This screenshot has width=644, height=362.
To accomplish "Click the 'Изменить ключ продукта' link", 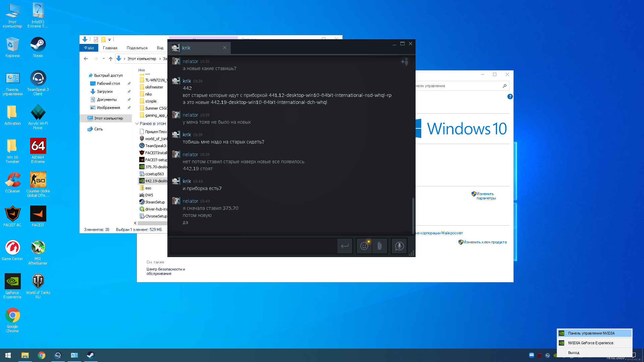I will [x=485, y=242].
